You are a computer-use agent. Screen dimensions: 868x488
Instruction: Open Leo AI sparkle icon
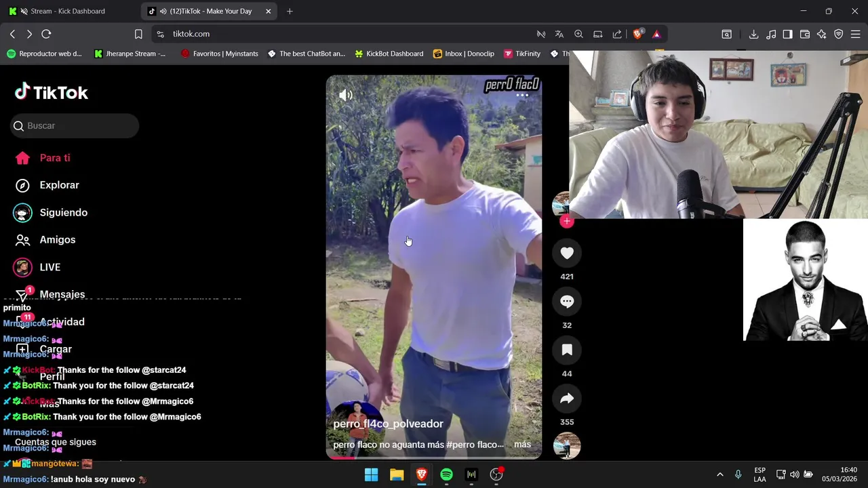pos(822,34)
